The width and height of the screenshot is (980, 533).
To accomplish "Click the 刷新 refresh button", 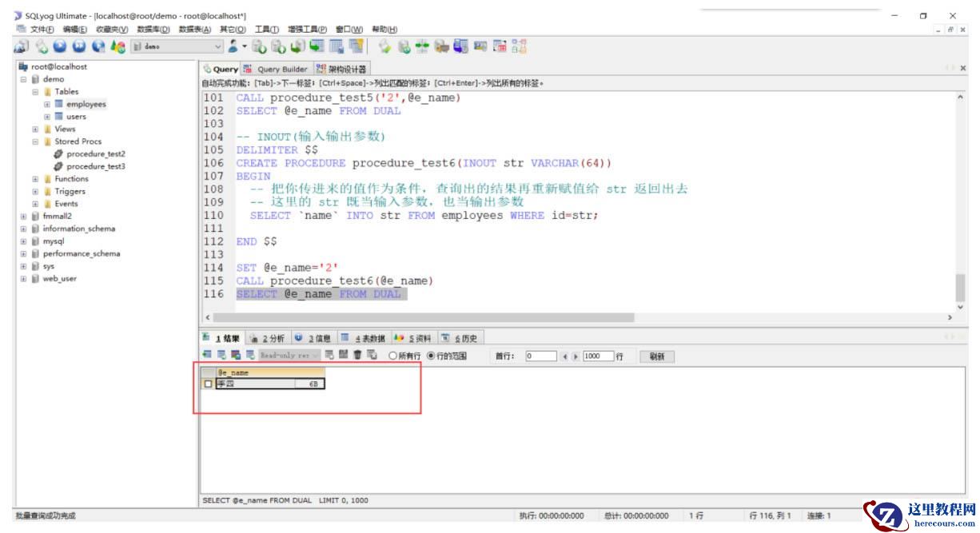I will pyautogui.click(x=657, y=356).
